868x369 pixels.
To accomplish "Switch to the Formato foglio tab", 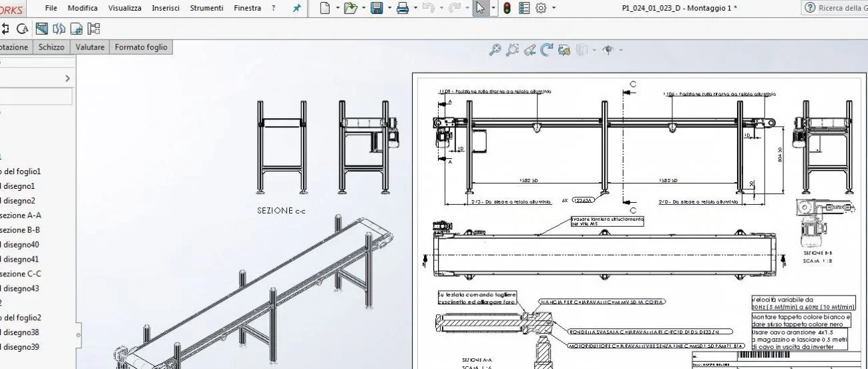I will point(142,47).
